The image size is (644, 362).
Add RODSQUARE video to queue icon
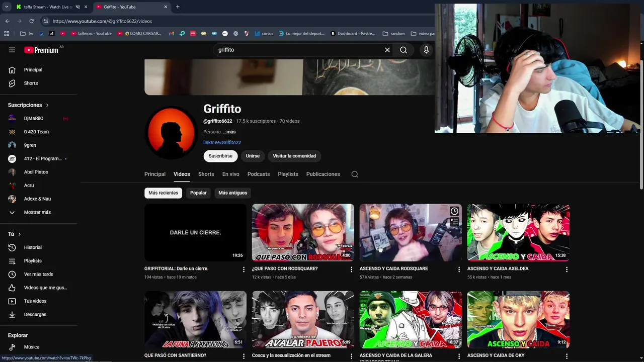tap(454, 222)
